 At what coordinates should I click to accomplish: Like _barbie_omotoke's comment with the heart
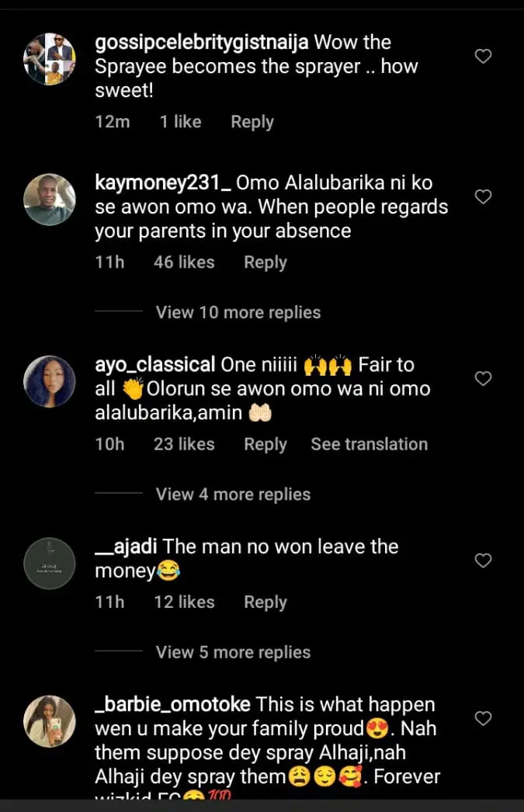(483, 719)
